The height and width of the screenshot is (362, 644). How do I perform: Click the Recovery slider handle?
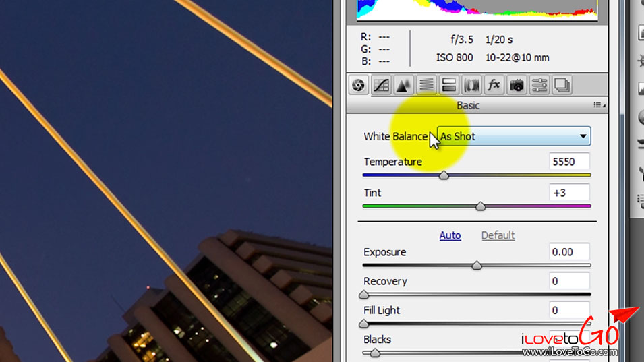pyautogui.click(x=364, y=295)
